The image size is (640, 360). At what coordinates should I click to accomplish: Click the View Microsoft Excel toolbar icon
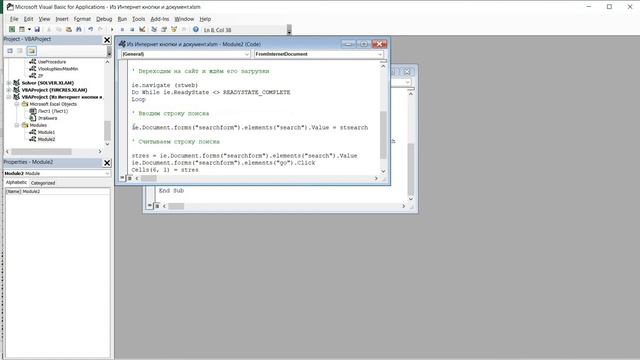pos(12,29)
